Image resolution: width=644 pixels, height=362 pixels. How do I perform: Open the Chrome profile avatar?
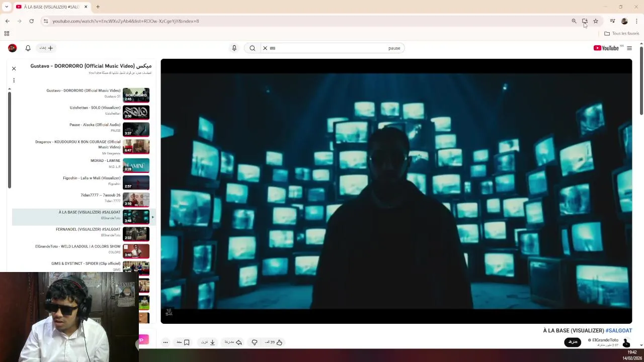[x=624, y=21]
